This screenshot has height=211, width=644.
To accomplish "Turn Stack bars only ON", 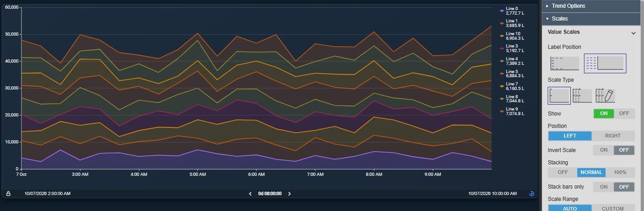I will [603, 187].
